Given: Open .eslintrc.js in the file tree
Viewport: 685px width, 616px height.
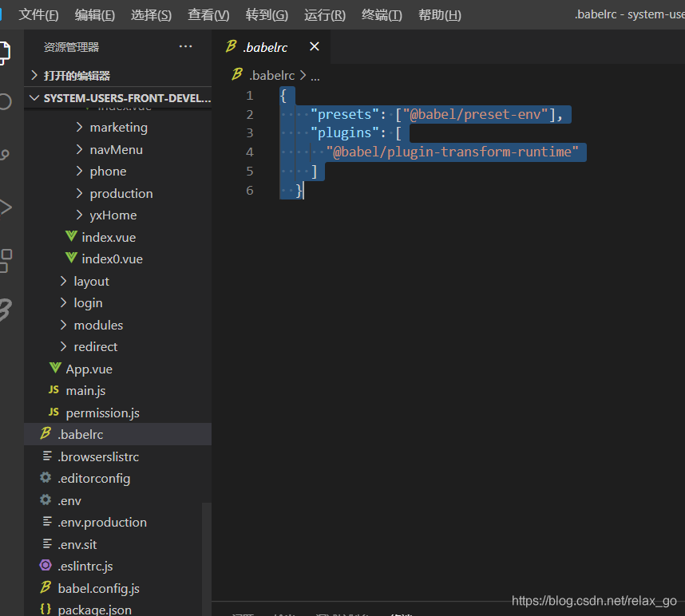Looking at the screenshot, I should pos(85,567).
